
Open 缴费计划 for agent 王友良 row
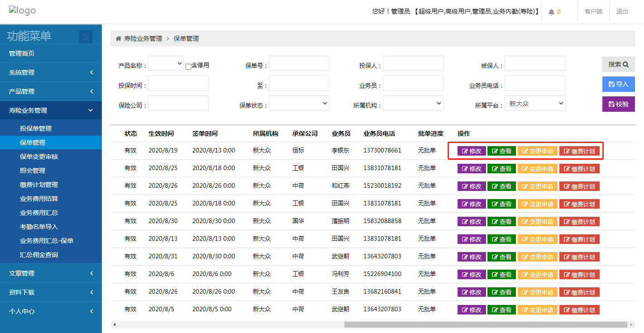click(x=579, y=292)
